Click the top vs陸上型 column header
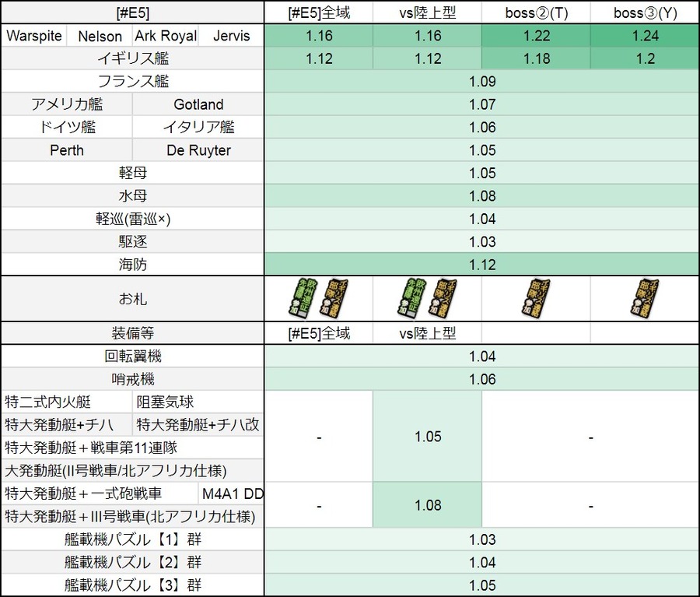This screenshot has height=597, width=700. [x=427, y=13]
